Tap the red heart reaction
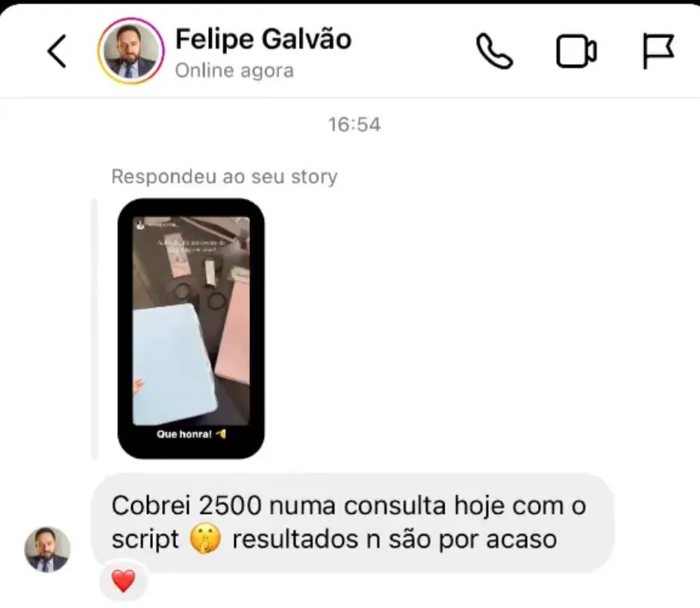The image size is (700, 608). [x=123, y=581]
